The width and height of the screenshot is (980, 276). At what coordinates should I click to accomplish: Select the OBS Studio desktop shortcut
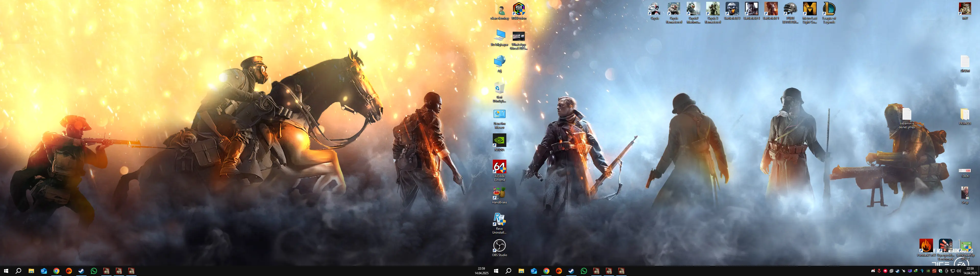point(499,248)
